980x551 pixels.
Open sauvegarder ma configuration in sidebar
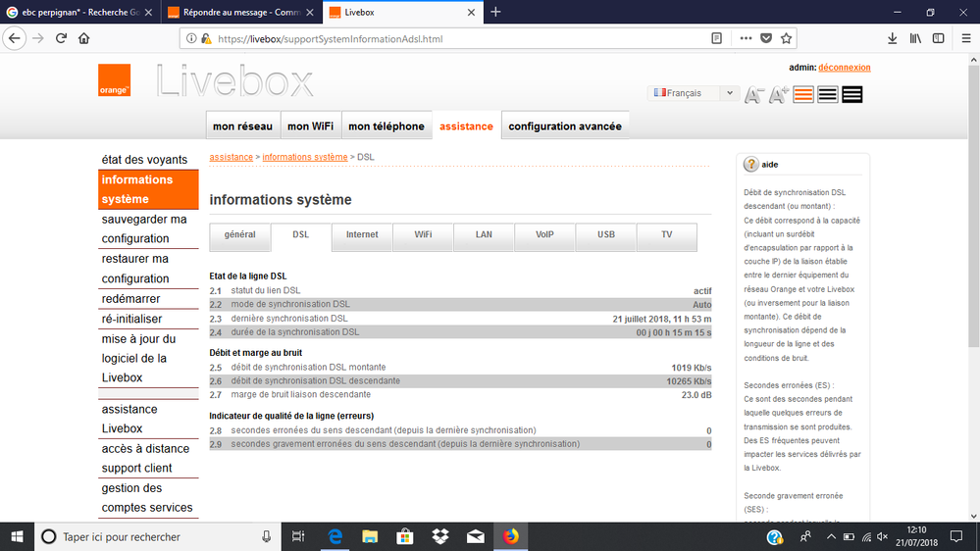pyautogui.click(x=144, y=228)
